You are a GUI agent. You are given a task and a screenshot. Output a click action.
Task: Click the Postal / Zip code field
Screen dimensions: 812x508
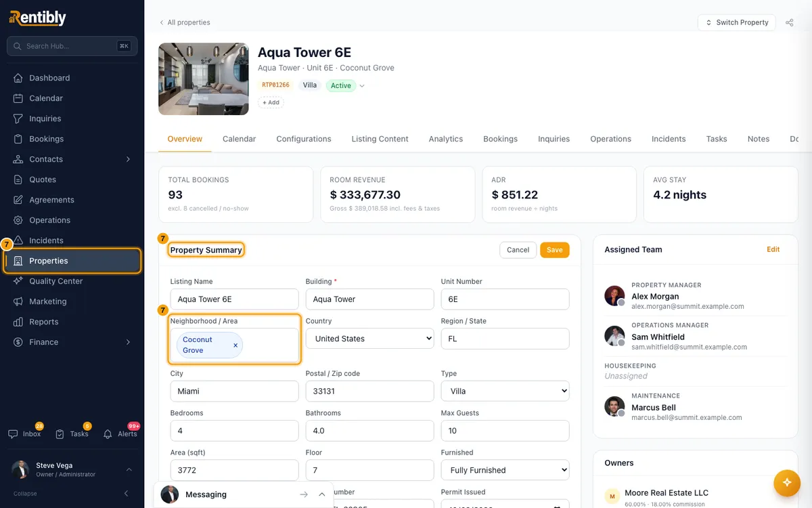pyautogui.click(x=369, y=391)
